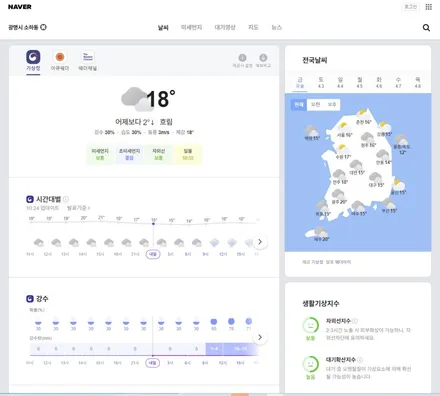Click the 생활기상지수 heading
Viewport: 440px width, 396px height.
pyautogui.click(x=321, y=303)
